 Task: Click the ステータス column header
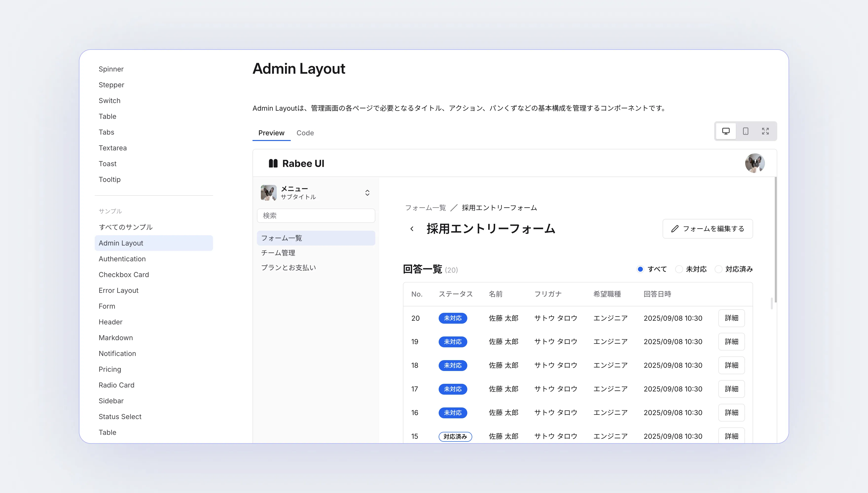pos(455,294)
